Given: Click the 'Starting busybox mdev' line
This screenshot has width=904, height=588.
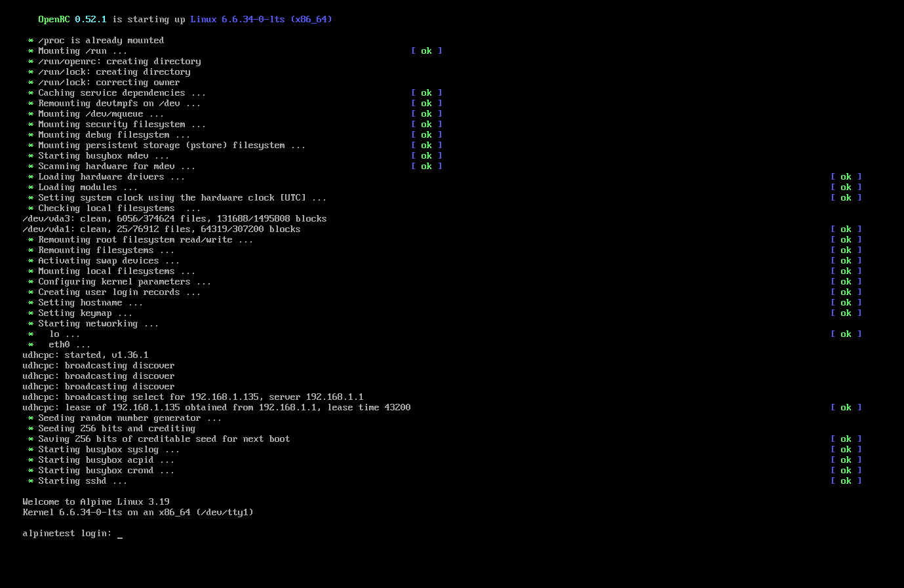Looking at the screenshot, I should click(x=98, y=156).
